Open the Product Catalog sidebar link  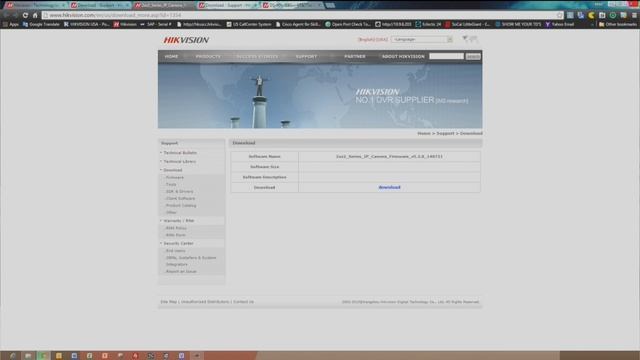click(x=181, y=206)
